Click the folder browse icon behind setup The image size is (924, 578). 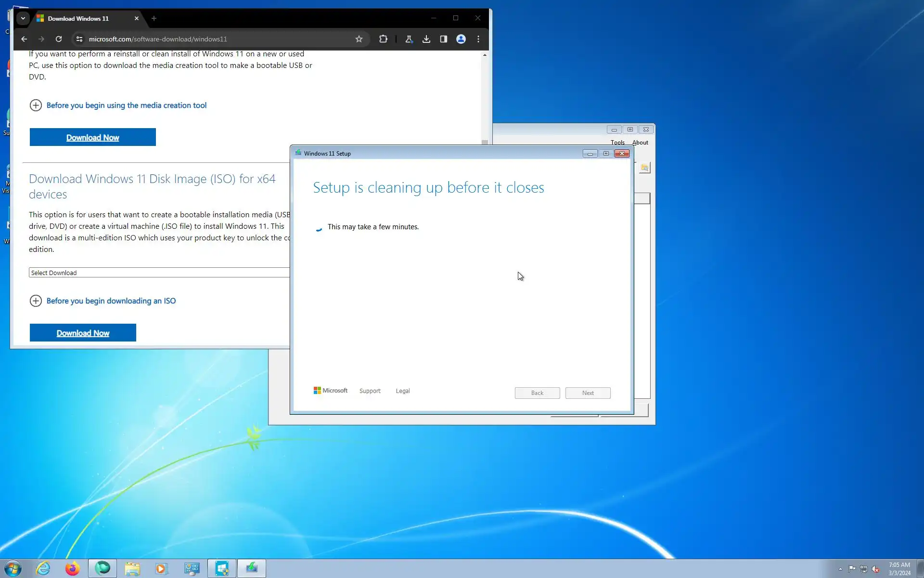tap(645, 168)
